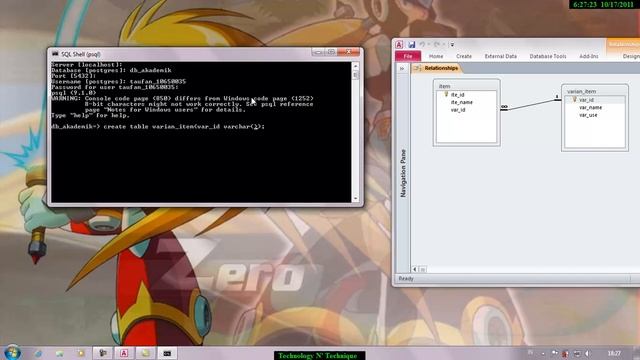640x360 pixels.
Task: Close the SQL Shell window
Action: point(348,52)
